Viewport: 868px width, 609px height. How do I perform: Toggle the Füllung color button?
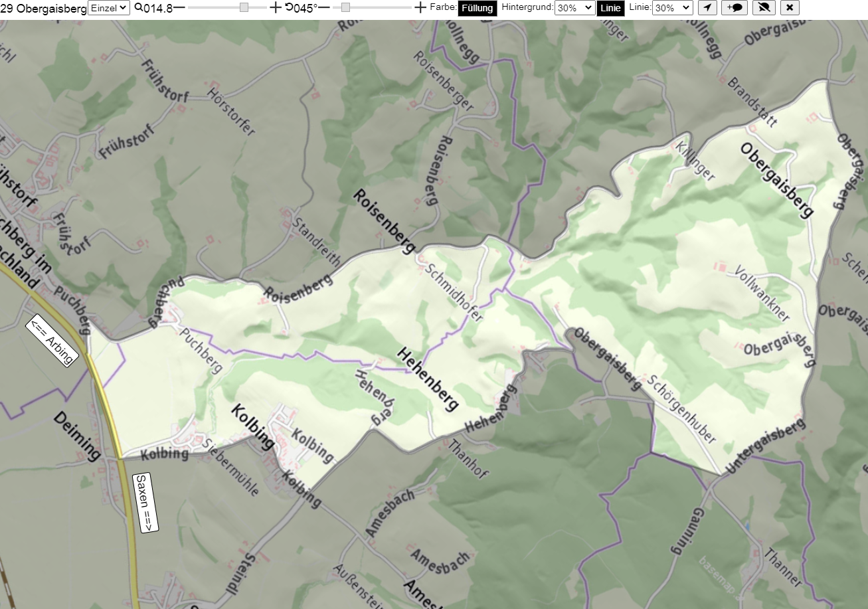(x=477, y=8)
